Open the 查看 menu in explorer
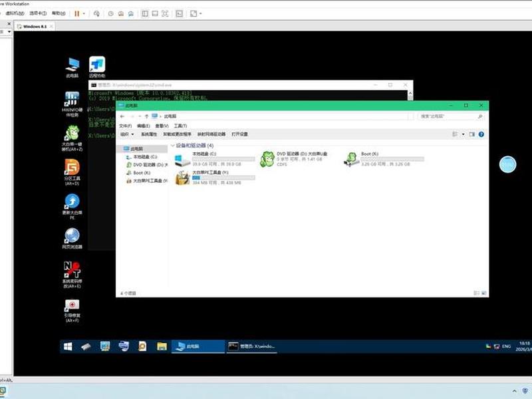532x399 pixels. click(162, 126)
